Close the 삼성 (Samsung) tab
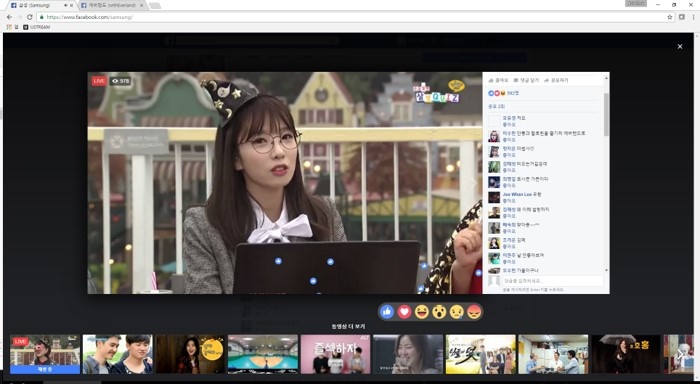 tap(71, 5)
